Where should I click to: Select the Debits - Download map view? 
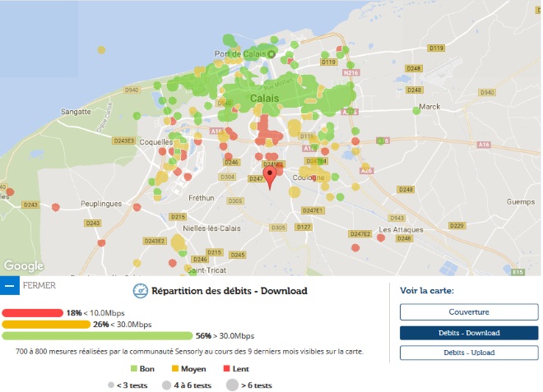[x=469, y=333]
